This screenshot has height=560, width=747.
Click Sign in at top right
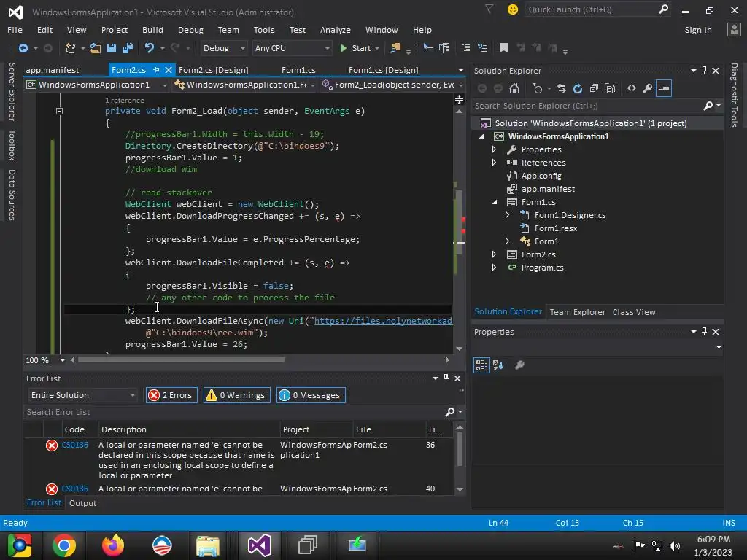[698, 30]
